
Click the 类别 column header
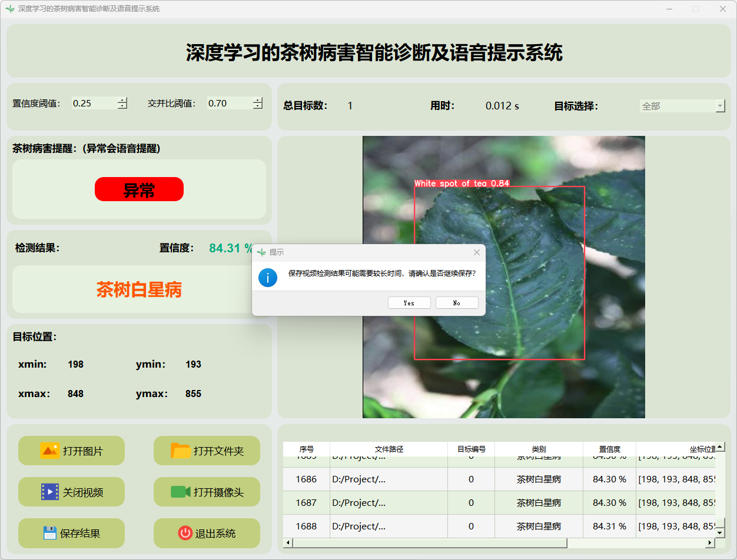(539, 449)
